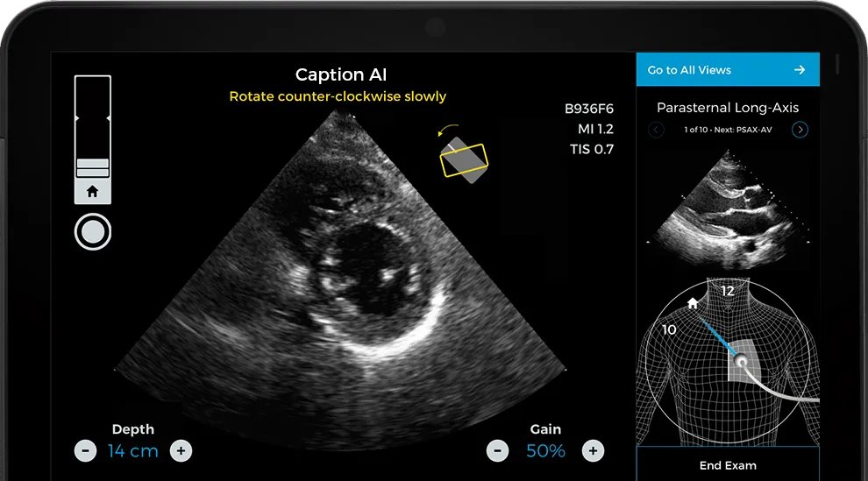Click the TIS 0.7 reading
868x481 pixels.
tap(592, 149)
